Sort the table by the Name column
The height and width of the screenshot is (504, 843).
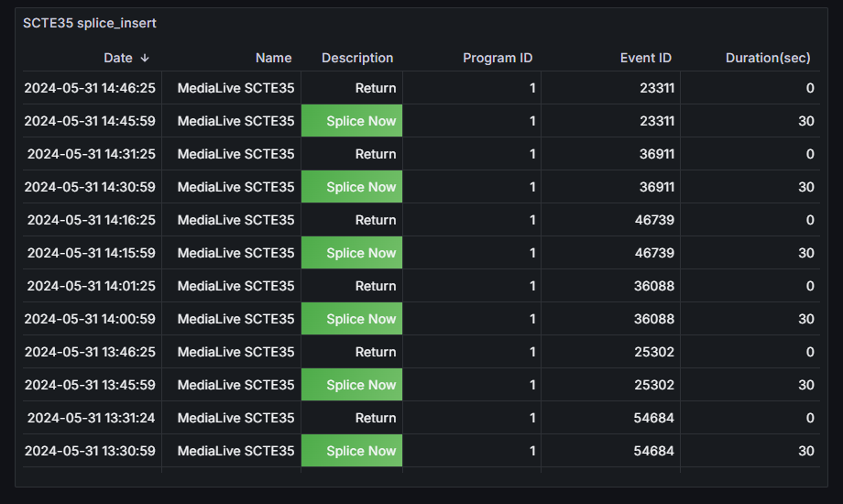(x=273, y=58)
